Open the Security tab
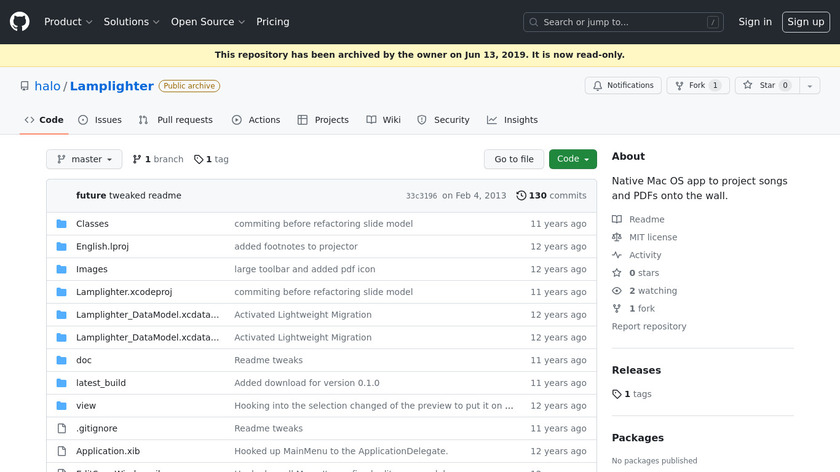840x472 pixels. (443, 120)
